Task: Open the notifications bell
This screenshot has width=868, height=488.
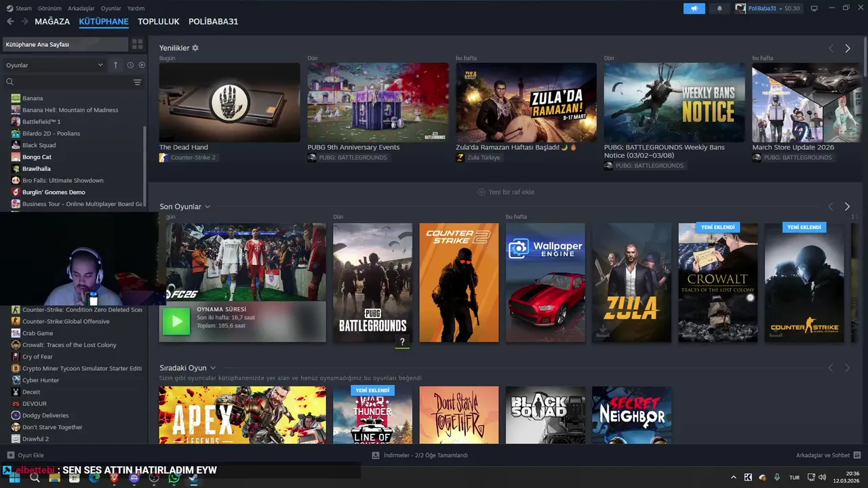Action: point(719,8)
